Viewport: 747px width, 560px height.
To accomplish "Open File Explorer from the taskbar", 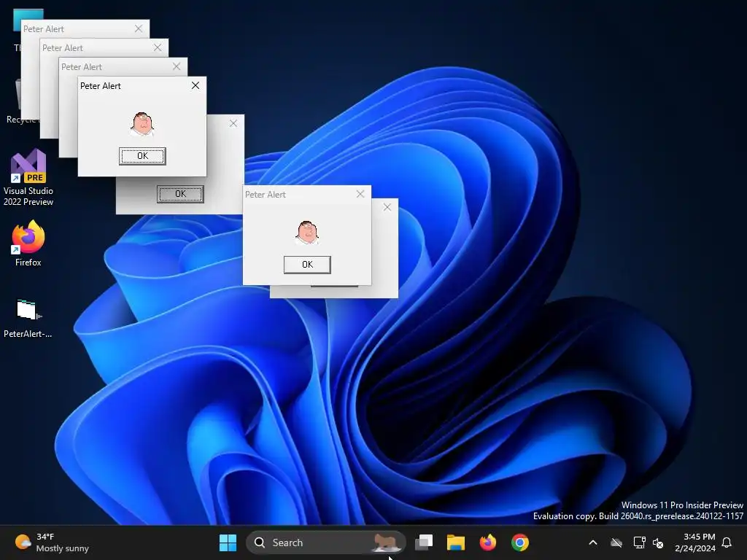I will point(456,542).
